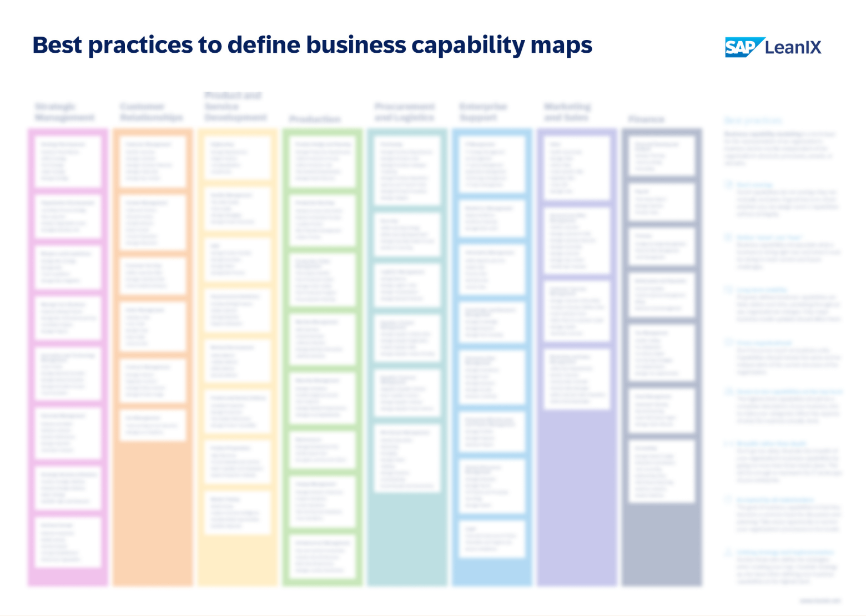This screenshot has height=616, width=866.
Task: Select the title "Best practices to define business capability maps"
Action: [x=312, y=45]
